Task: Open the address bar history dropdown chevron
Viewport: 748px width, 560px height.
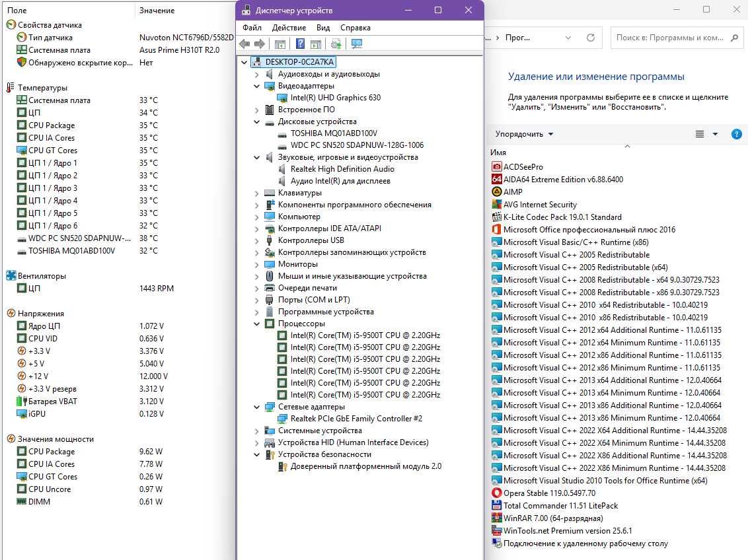Action: pos(568,38)
